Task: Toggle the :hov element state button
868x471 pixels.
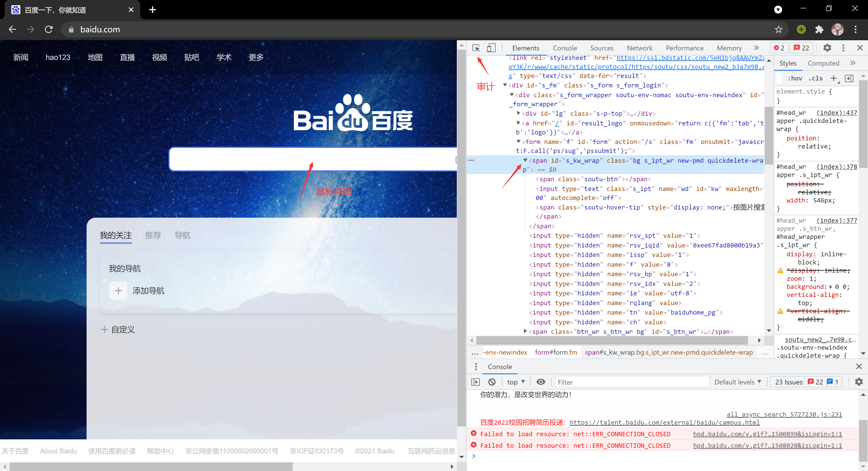Action: 795,78
